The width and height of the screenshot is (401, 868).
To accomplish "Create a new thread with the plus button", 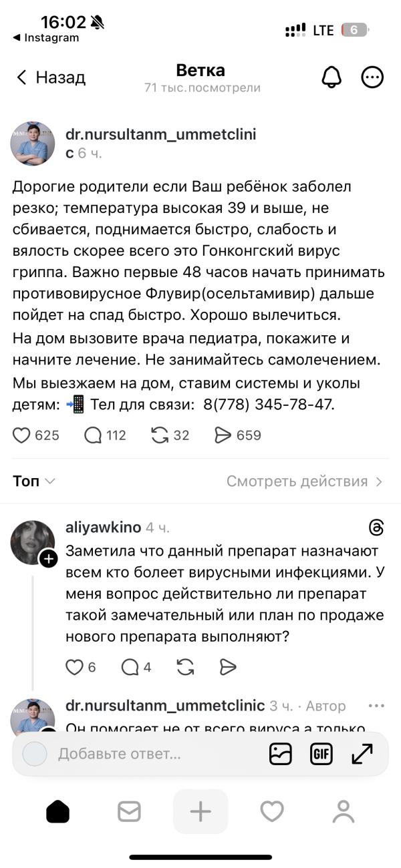I will coord(200,811).
